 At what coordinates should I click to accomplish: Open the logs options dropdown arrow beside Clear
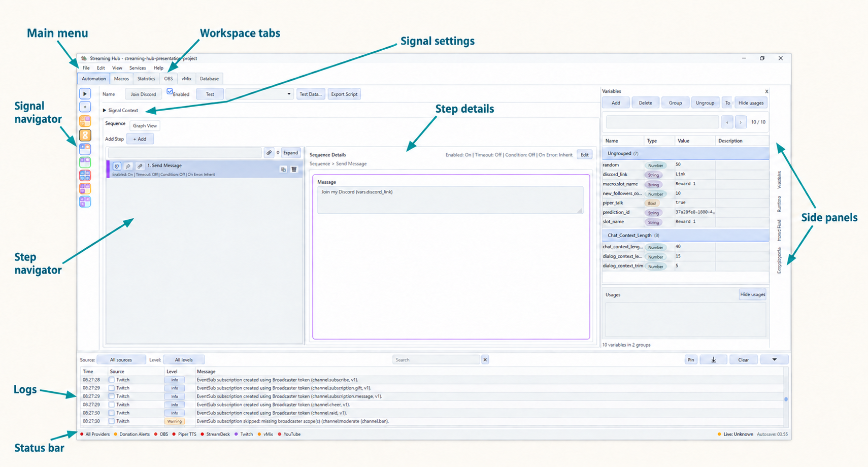coord(774,360)
